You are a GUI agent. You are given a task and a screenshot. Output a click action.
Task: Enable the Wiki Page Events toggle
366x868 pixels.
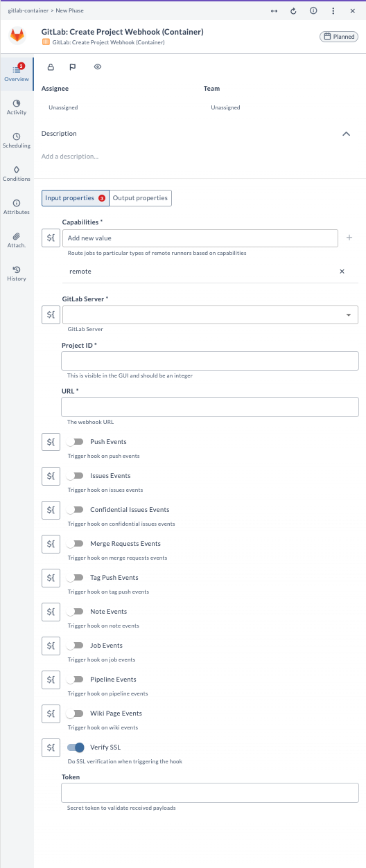pos(75,714)
